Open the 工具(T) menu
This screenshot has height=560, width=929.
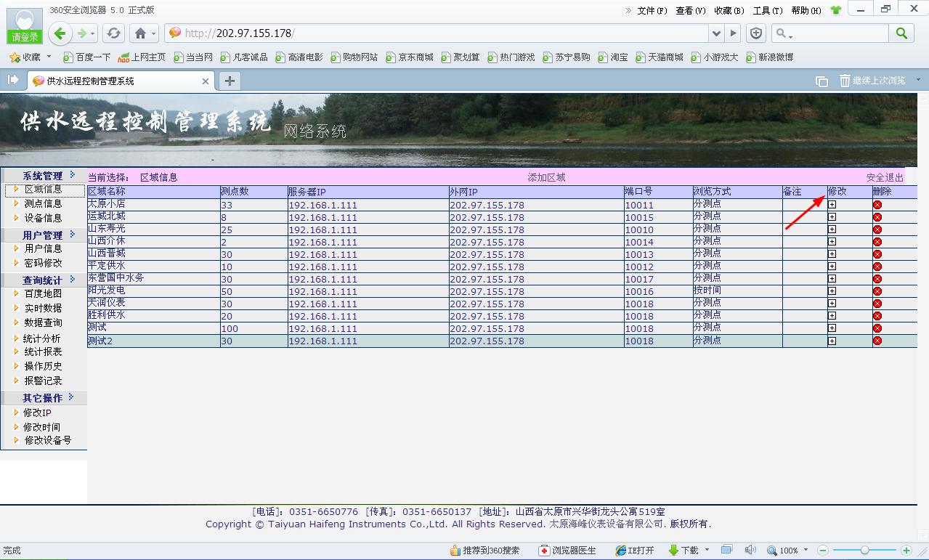[768, 11]
